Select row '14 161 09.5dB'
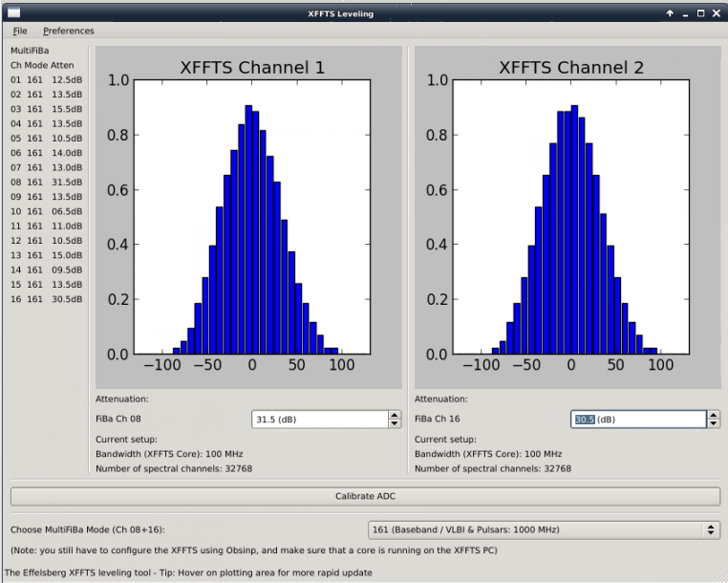Image resolution: width=728 pixels, height=583 pixels. (x=47, y=270)
